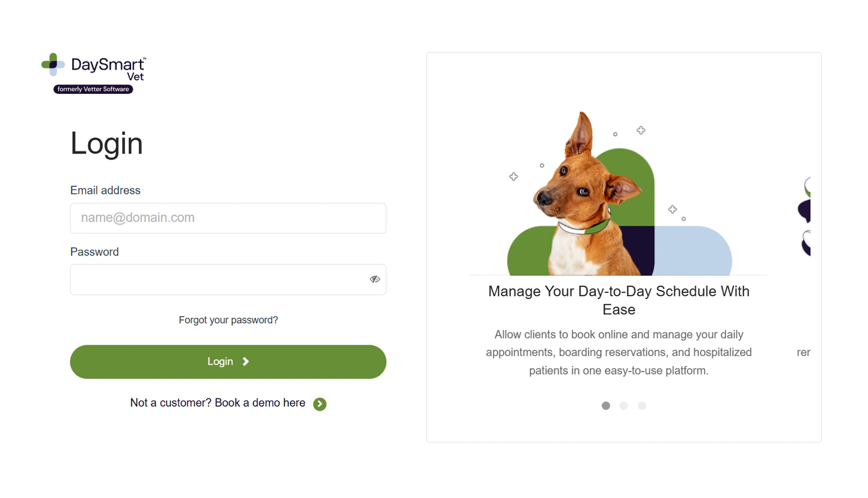
Task: Click the "Password" field label
Action: click(94, 252)
